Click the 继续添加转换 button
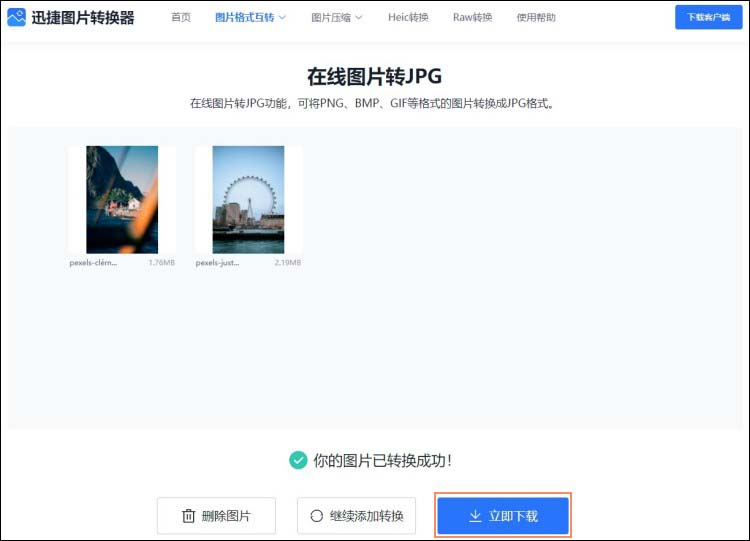Image resolution: width=750 pixels, height=541 pixels. tap(356, 516)
